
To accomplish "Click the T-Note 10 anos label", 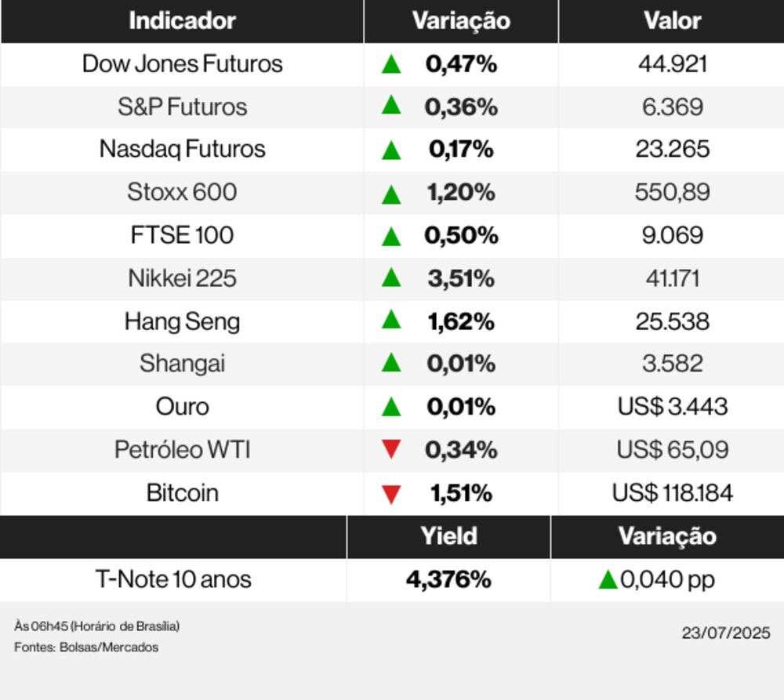I will pyautogui.click(x=173, y=580).
